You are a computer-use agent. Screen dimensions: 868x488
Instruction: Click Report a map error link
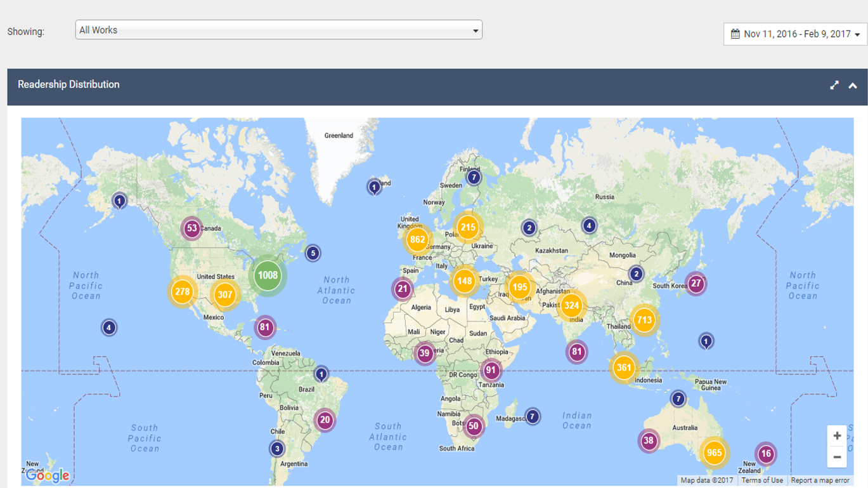(x=820, y=480)
